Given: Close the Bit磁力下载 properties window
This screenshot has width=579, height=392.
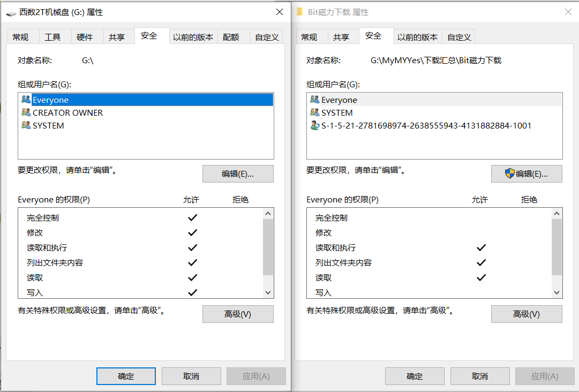Looking at the screenshot, I should 568,12.
